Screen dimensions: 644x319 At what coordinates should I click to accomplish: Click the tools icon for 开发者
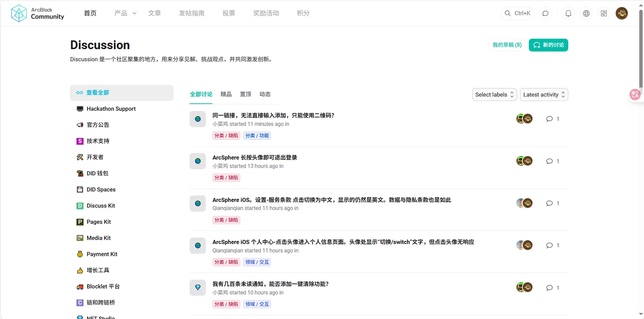[80, 157]
